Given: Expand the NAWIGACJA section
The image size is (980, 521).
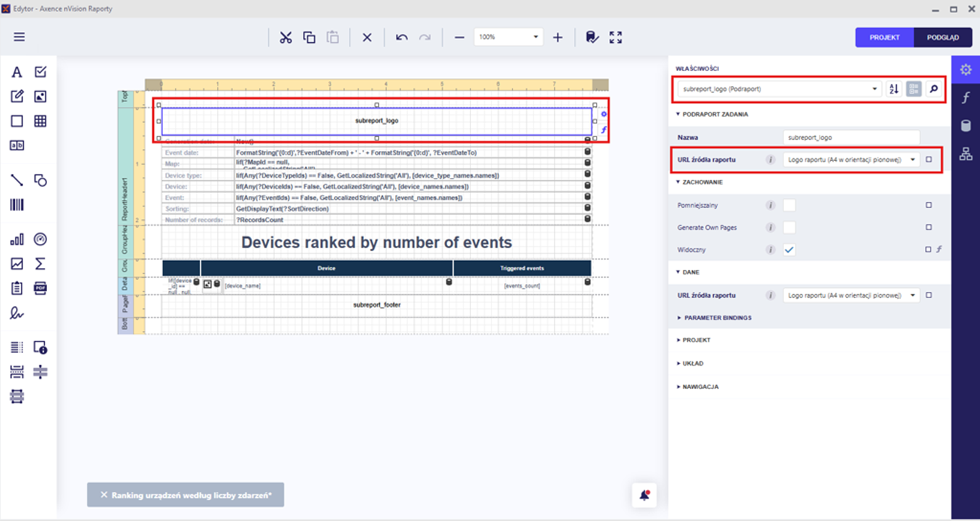Looking at the screenshot, I should [x=700, y=387].
